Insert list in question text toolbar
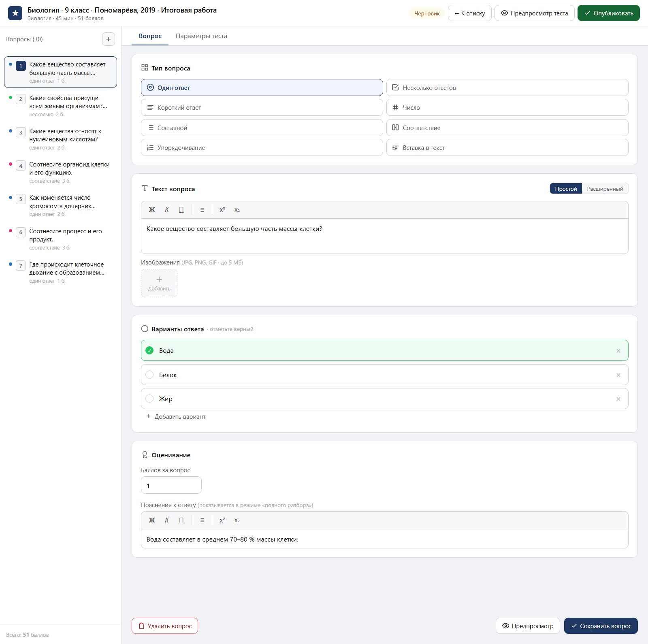The height and width of the screenshot is (644, 648). click(202, 210)
